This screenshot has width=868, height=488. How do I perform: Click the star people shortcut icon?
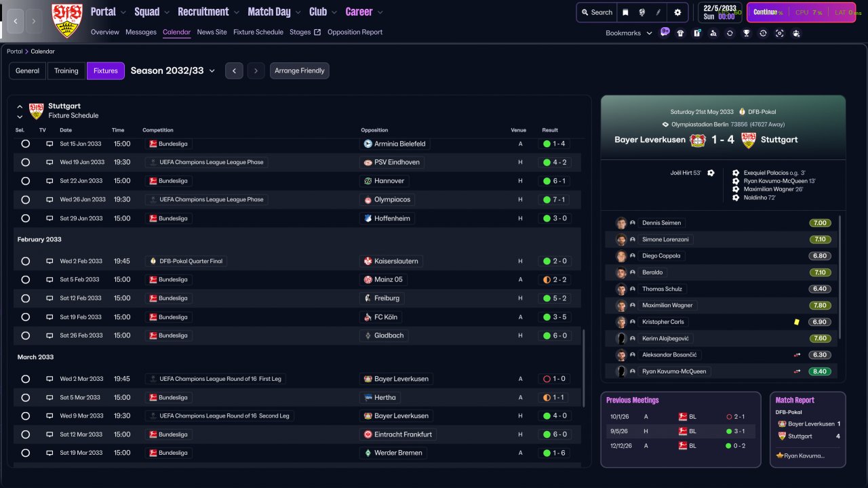(796, 33)
